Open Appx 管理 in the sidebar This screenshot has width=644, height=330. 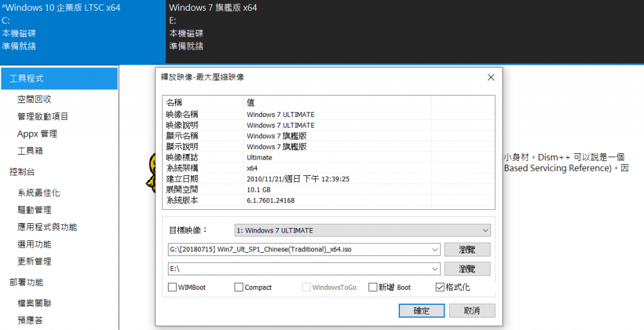point(37,134)
